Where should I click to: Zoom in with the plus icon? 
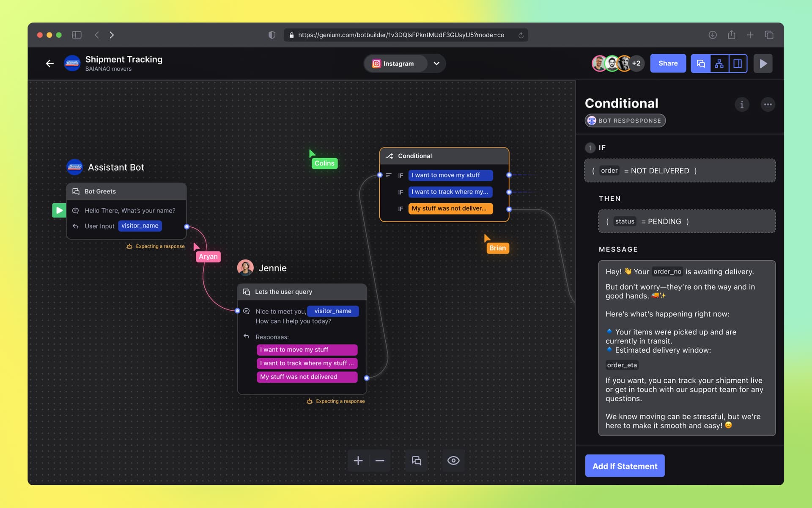click(358, 461)
